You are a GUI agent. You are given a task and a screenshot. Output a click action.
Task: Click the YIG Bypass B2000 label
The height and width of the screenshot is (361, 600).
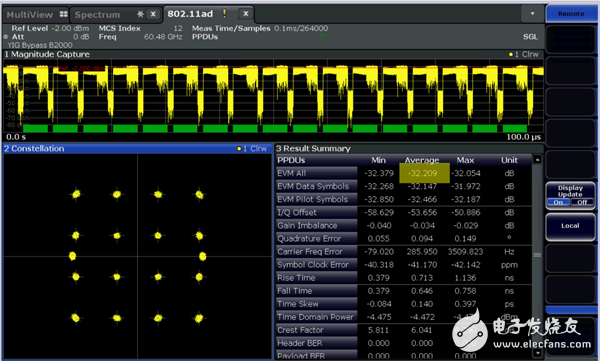[40, 45]
